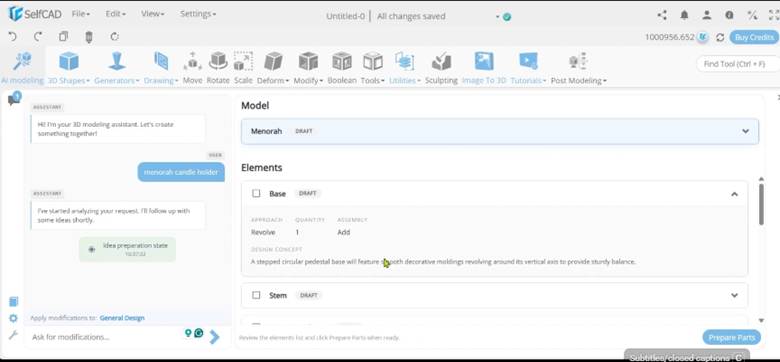
Task: Open the Drawing dropdown
Action: point(161,67)
